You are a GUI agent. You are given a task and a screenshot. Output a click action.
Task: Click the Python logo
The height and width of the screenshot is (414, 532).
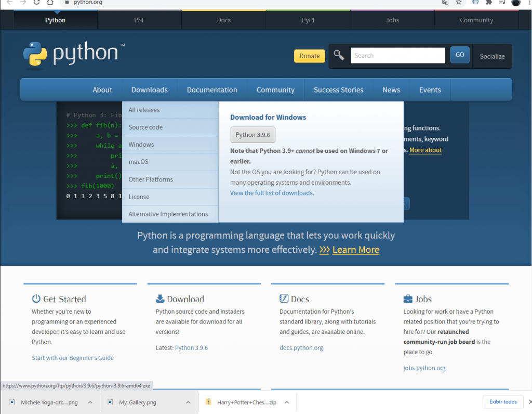(74, 54)
